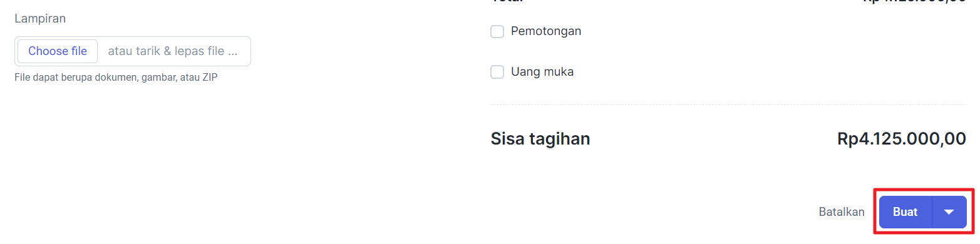
Task: Click the empty box beside Uang muka
Action: (x=497, y=72)
